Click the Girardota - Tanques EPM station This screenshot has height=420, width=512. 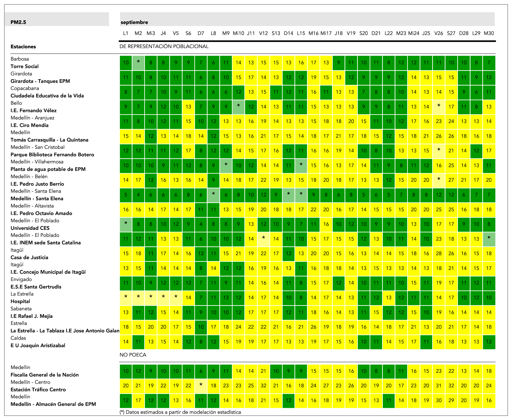(x=40, y=81)
